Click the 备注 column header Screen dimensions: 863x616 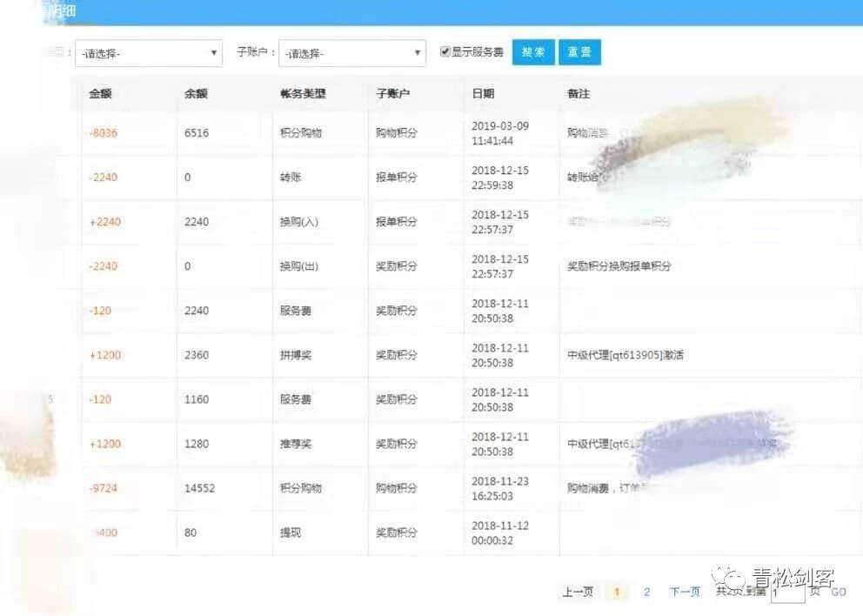[579, 94]
